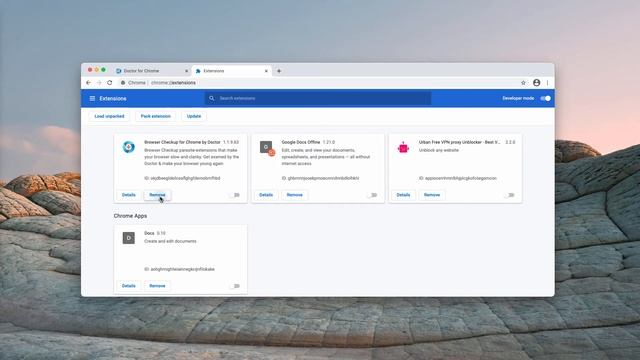Click Pack extension button
The width and height of the screenshot is (640, 360).
pos(156,116)
